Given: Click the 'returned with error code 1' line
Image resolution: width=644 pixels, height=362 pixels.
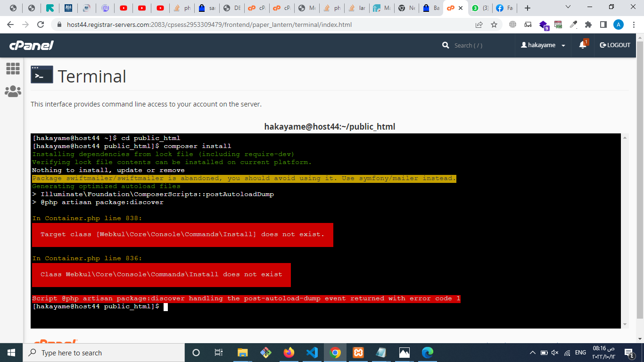Looking at the screenshot, I should point(246,298).
